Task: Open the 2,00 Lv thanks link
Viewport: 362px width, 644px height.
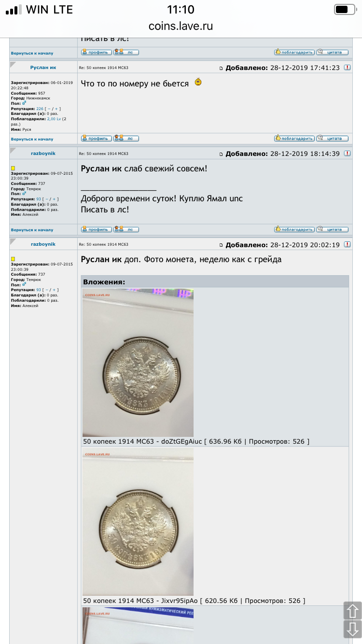Action: 54,119
